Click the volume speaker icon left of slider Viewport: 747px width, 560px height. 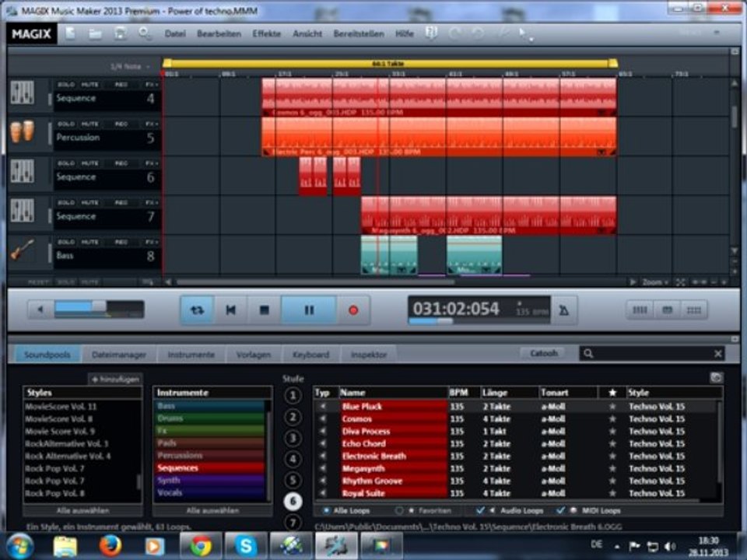pyautogui.click(x=40, y=310)
